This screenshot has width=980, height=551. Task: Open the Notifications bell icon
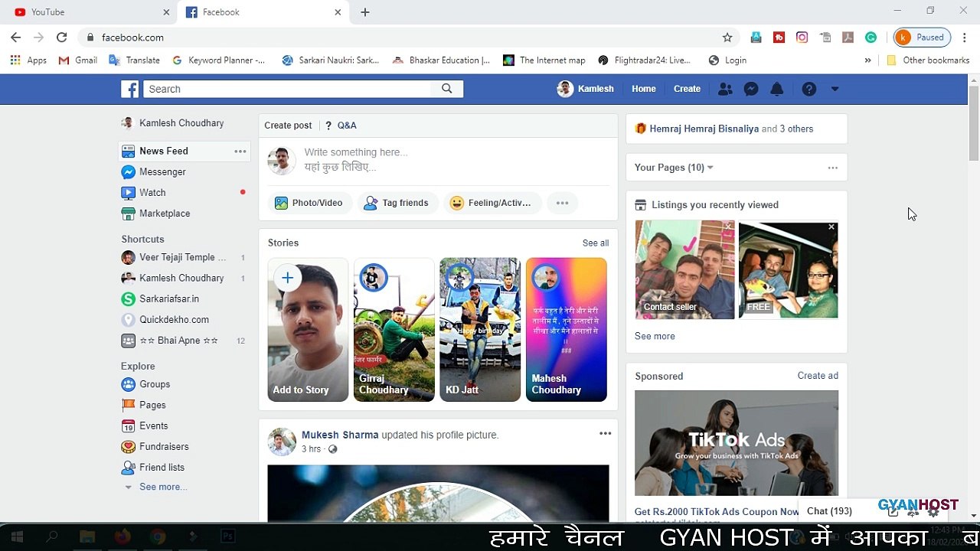pos(776,89)
